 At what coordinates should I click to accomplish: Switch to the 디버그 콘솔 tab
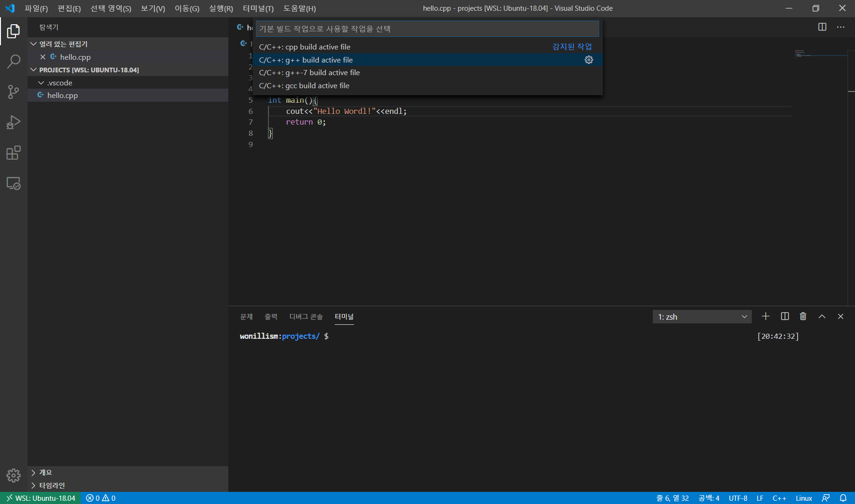click(306, 316)
